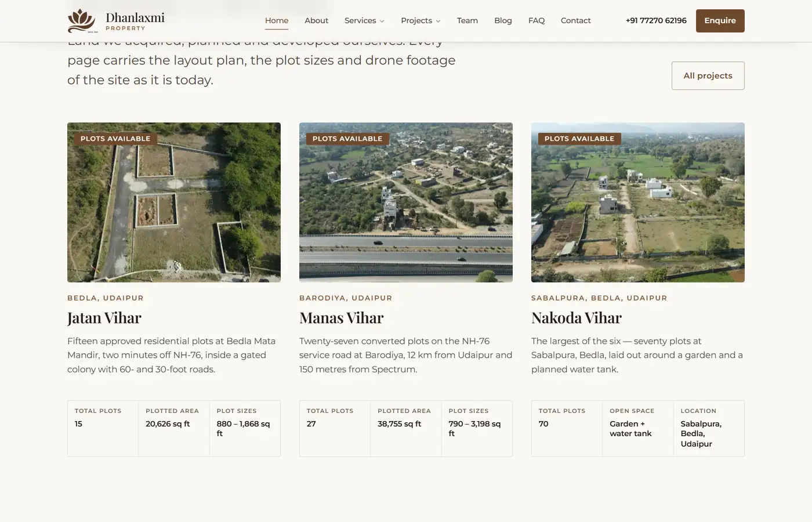The height and width of the screenshot is (522, 812).
Task: Open the Nakoda Vihar project title
Action: (x=577, y=318)
